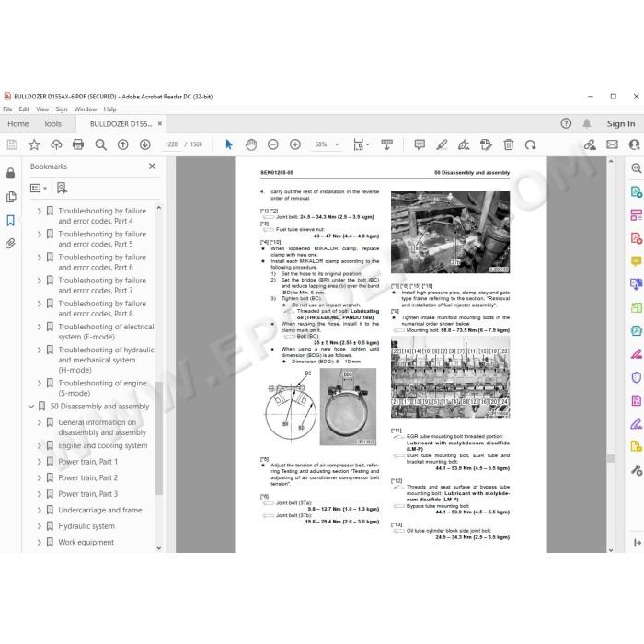Activate the hand pan tool
Viewport: 644px width, 644px height.
(251, 144)
